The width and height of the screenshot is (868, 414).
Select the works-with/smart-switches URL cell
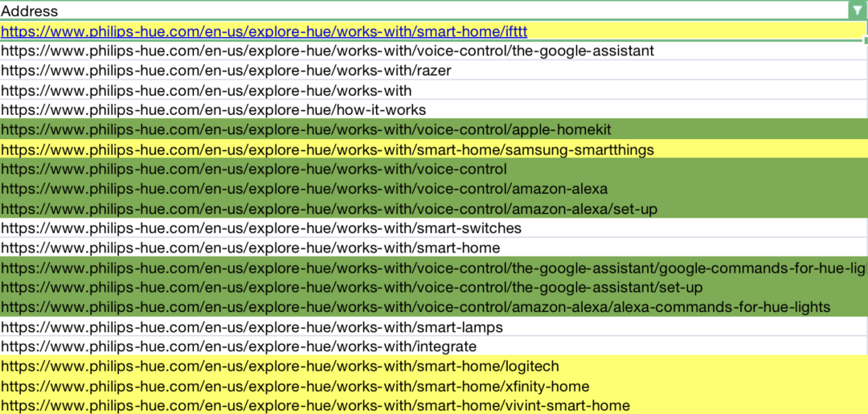click(x=434, y=228)
